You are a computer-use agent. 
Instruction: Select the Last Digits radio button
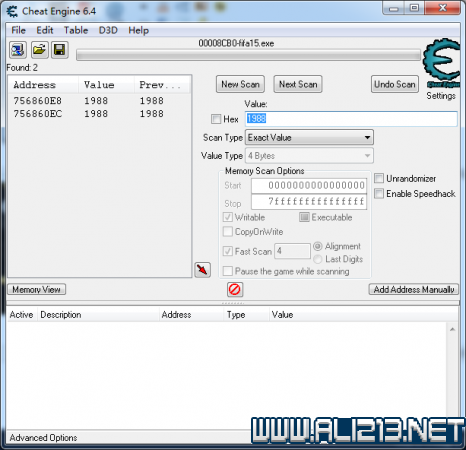click(x=318, y=259)
